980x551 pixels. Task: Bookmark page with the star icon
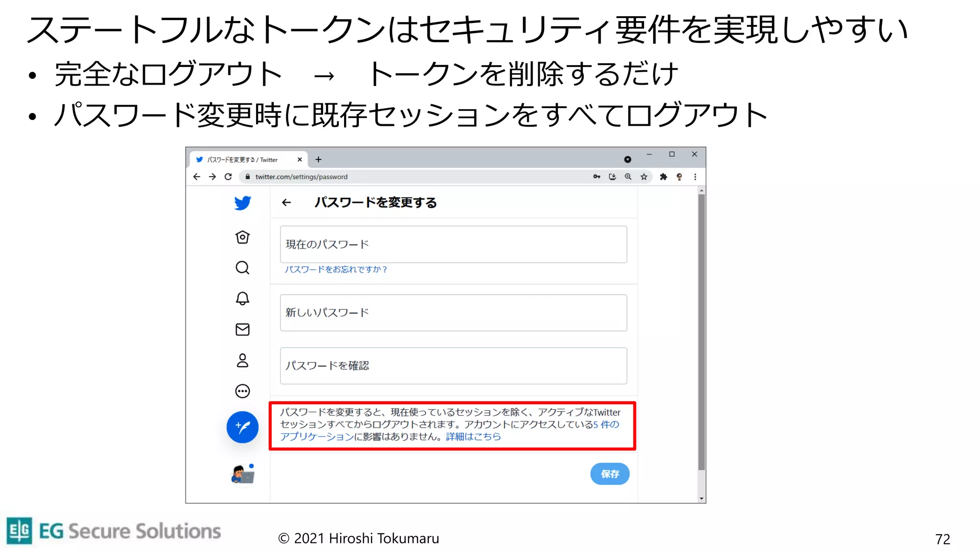[644, 176]
